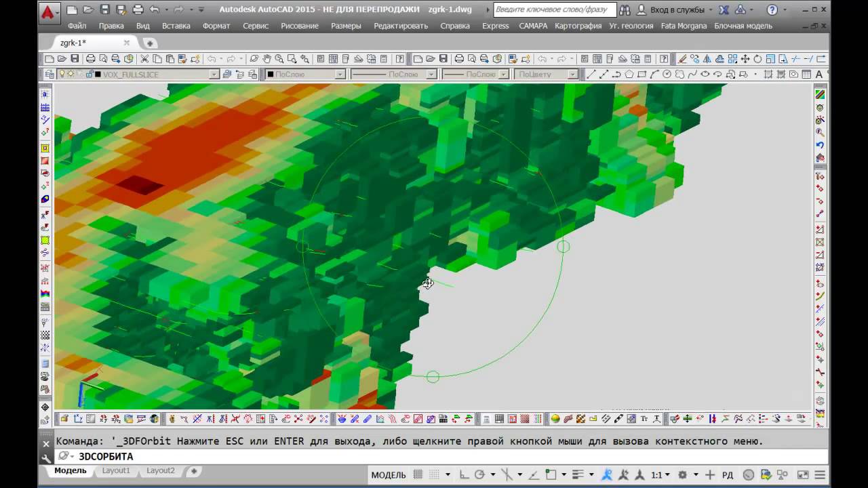Undo using the quick access toolbar arrow
Image resolution: width=868 pixels, height=488 pixels.
pyautogui.click(x=154, y=9)
